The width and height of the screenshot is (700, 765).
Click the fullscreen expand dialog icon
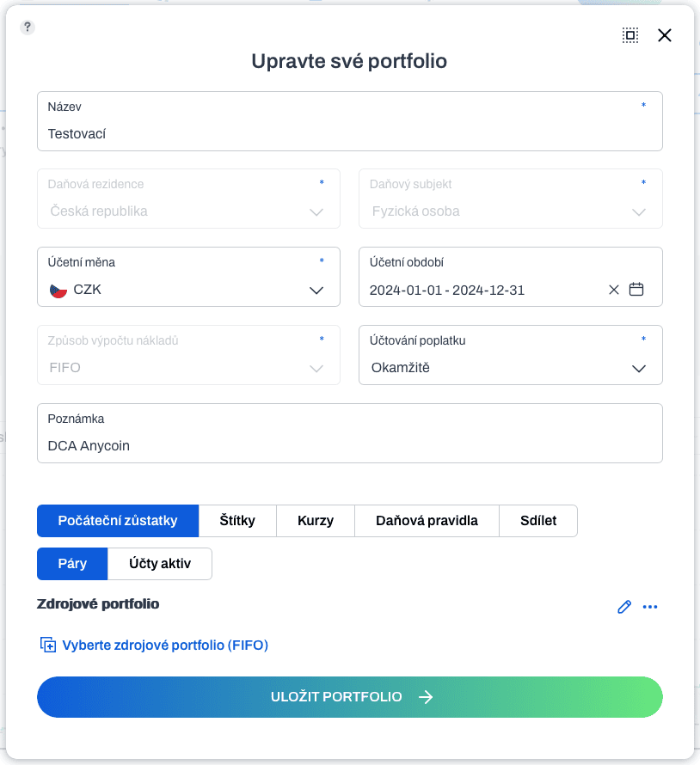point(630,35)
